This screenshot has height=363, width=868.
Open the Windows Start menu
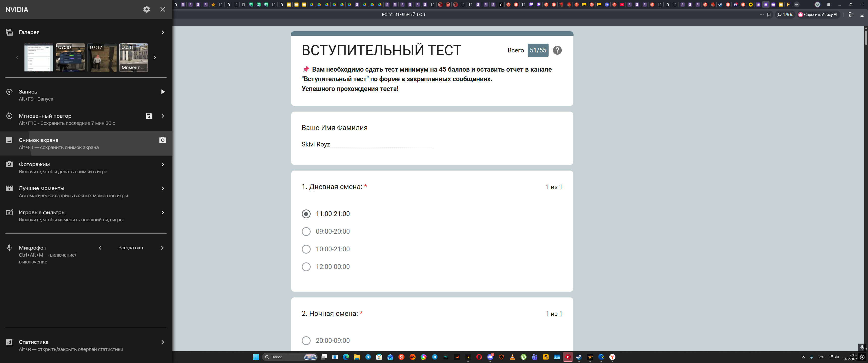click(x=256, y=357)
